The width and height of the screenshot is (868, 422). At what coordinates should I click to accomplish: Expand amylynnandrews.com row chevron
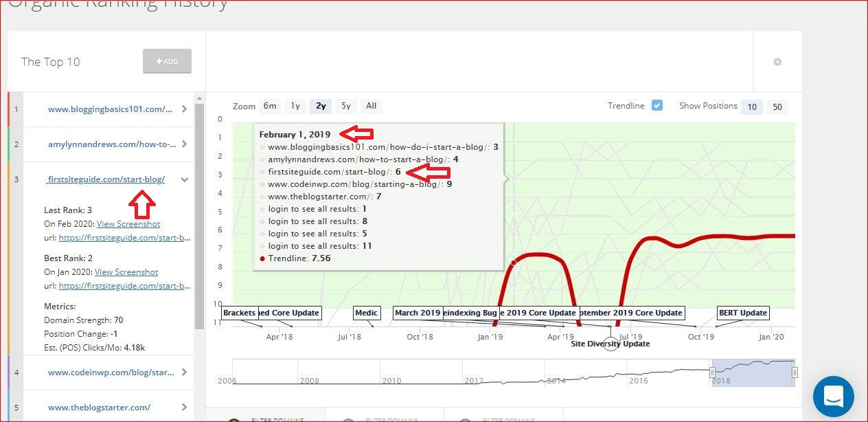(x=184, y=144)
